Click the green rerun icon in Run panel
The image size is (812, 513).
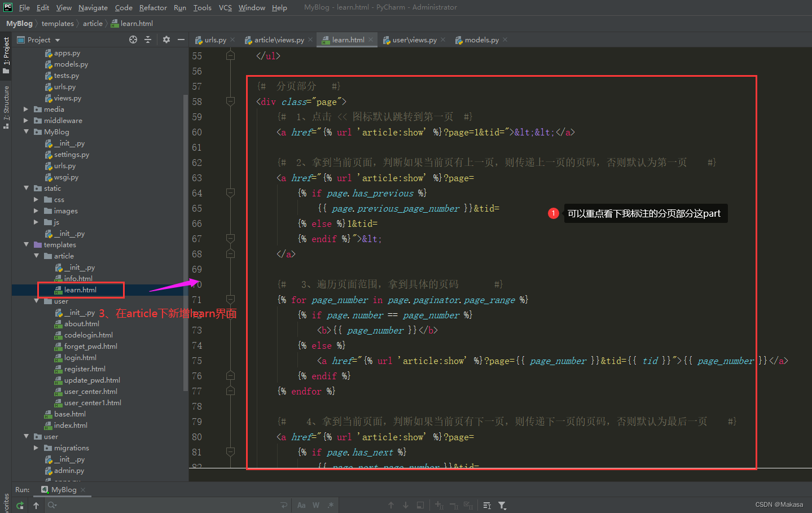(20, 505)
